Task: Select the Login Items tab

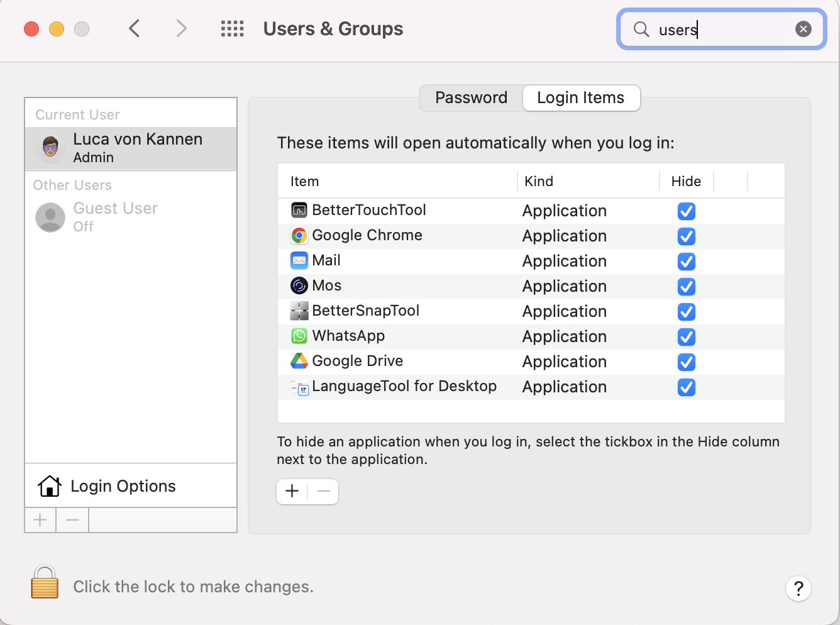Action: pos(580,98)
